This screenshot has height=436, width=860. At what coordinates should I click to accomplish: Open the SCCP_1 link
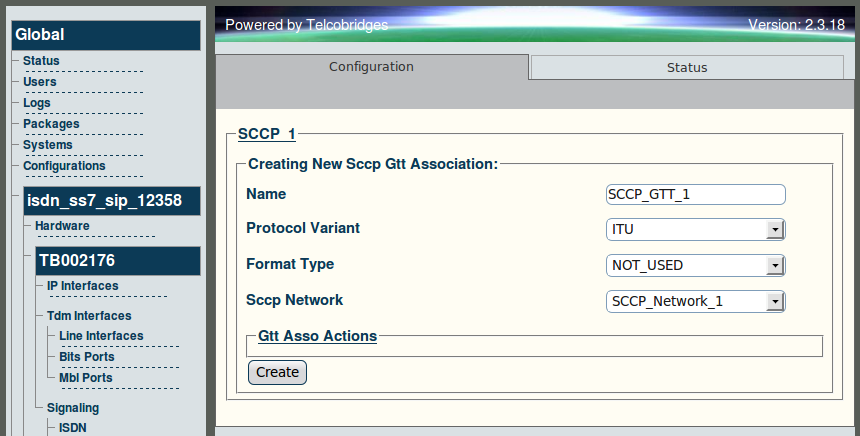click(x=267, y=134)
